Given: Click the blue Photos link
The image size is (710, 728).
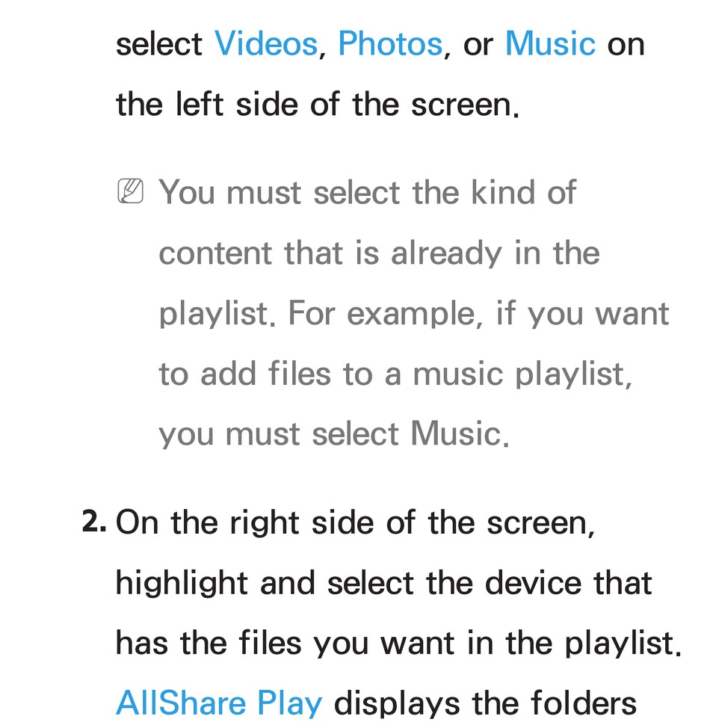Looking at the screenshot, I should 390,44.
